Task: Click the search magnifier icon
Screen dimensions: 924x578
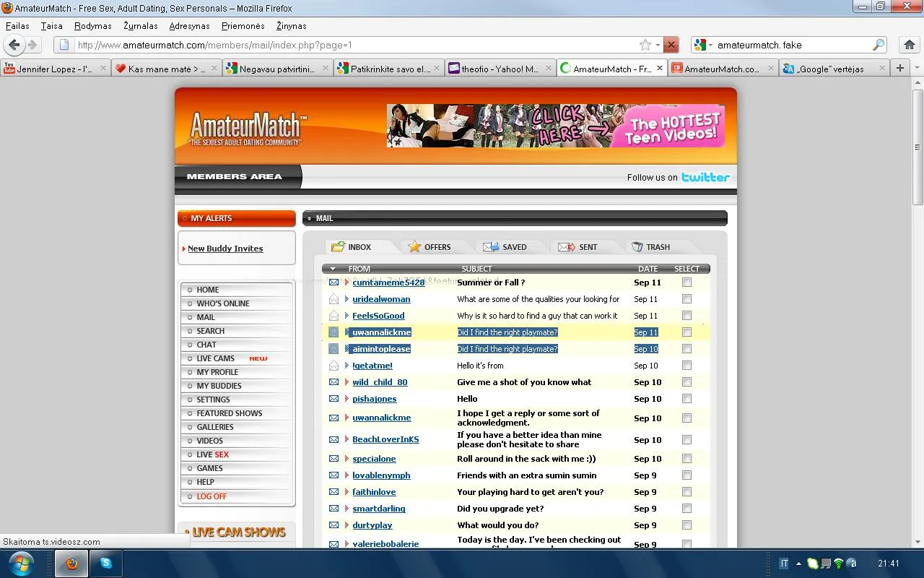Action: click(879, 45)
